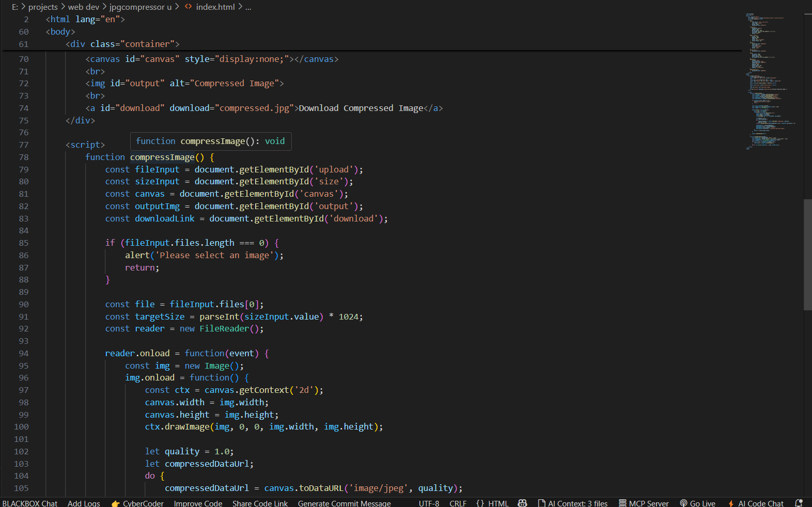Screen dimensions: 812x507
Task: Open the UTF-8 encoding selector
Action: pos(429,503)
